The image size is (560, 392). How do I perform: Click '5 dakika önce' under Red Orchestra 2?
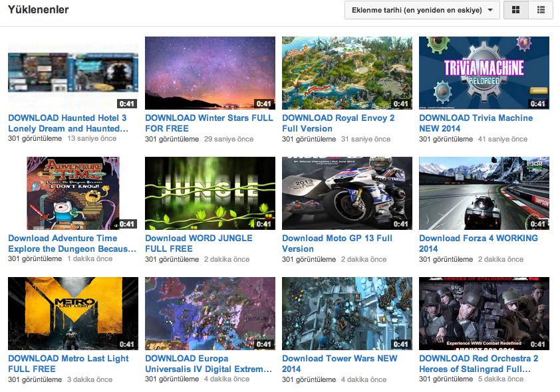[x=501, y=379]
